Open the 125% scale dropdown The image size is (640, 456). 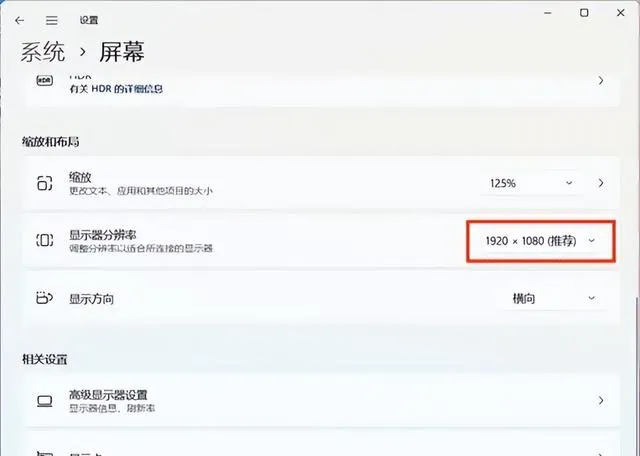531,183
